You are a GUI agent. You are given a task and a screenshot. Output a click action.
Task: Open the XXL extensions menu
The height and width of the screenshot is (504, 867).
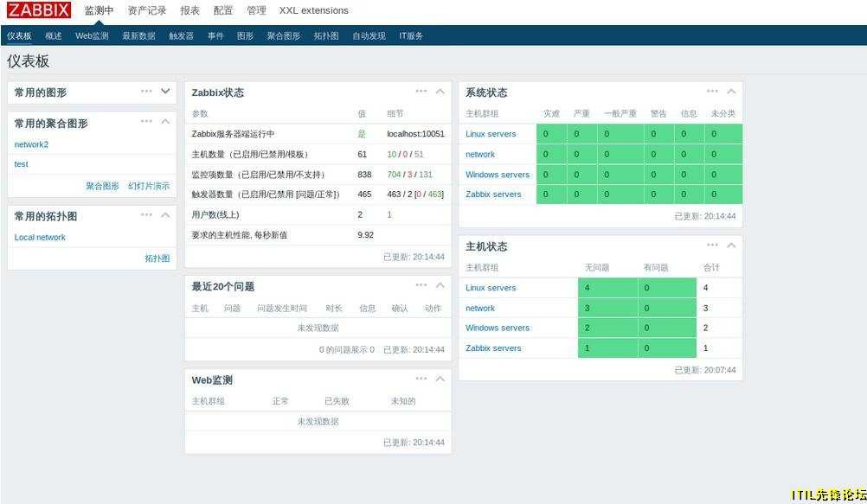click(313, 10)
